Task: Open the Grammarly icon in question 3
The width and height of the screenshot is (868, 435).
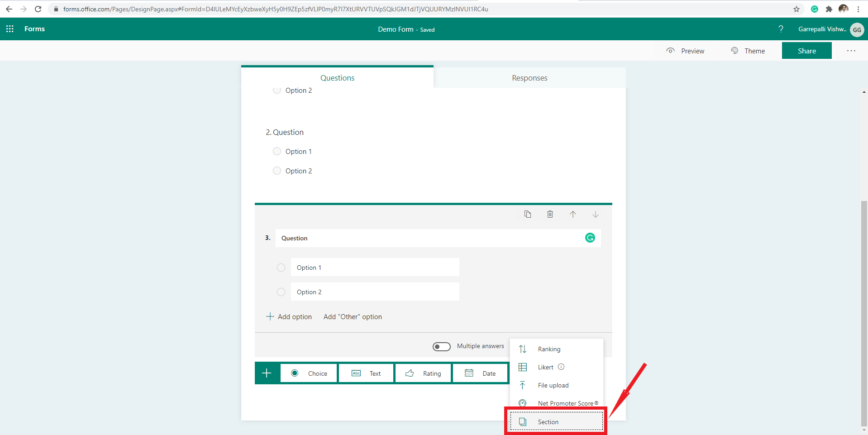Action: click(x=589, y=238)
